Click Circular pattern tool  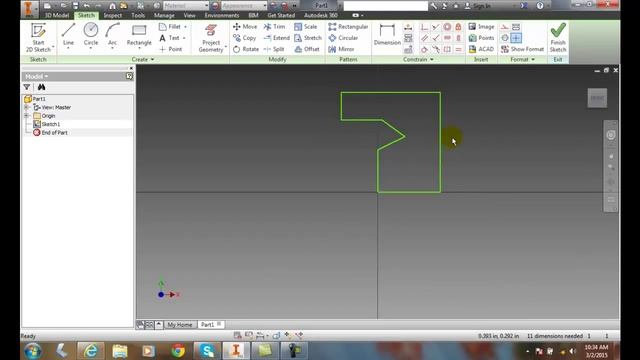(343, 38)
